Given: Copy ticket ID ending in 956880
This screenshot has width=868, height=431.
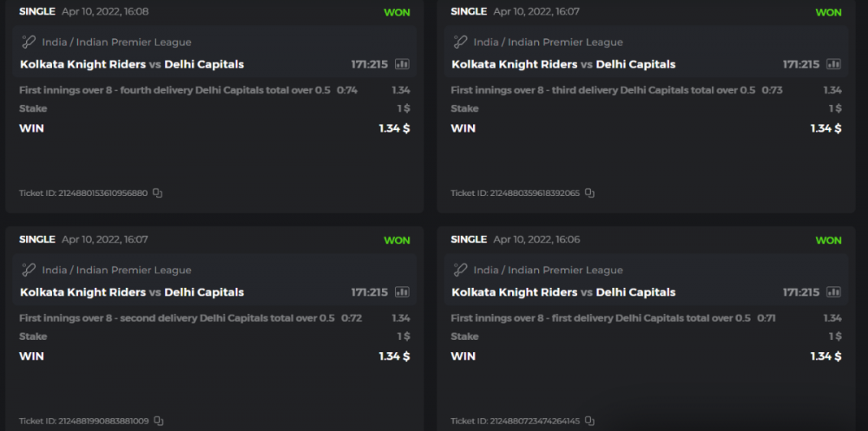Looking at the screenshot, I should [158, 193].
